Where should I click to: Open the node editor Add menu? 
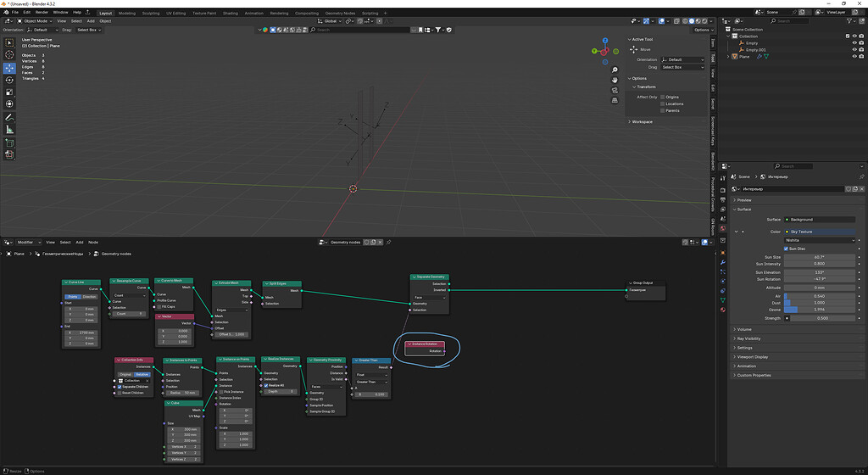point(79,242)
